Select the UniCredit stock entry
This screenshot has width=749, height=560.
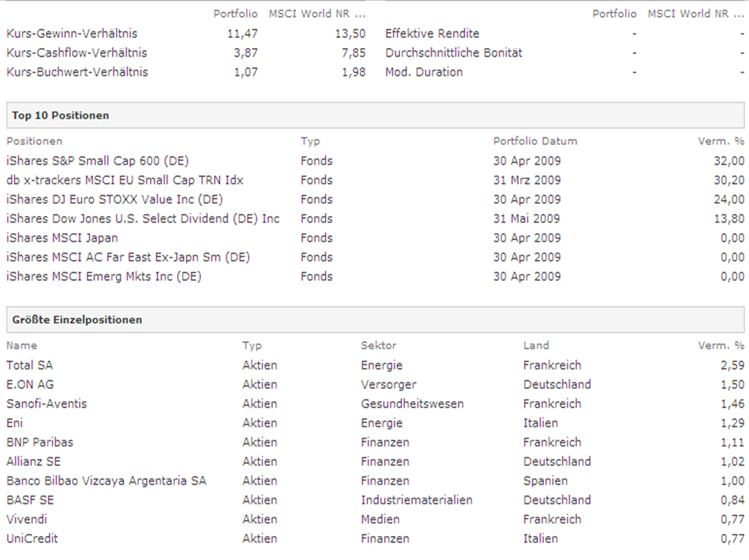coord(32,539)
